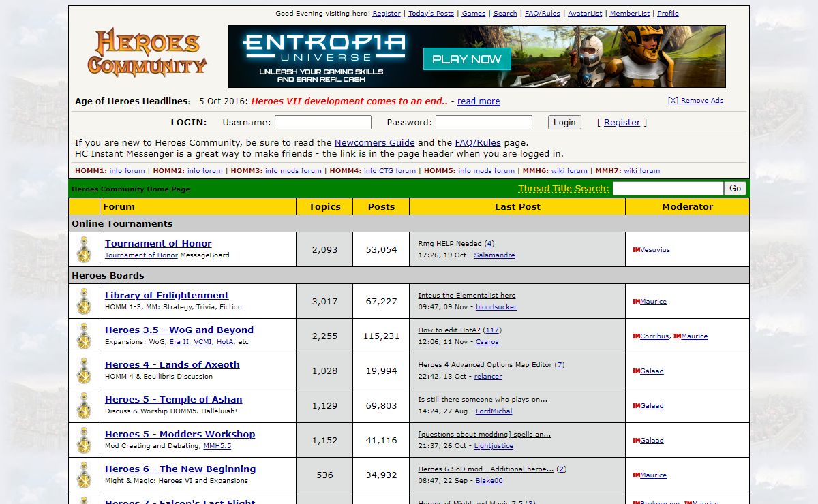This screenshot has height=504, width=818.
Task: View poster bloodsucker's profile
Action: [496, 307]
